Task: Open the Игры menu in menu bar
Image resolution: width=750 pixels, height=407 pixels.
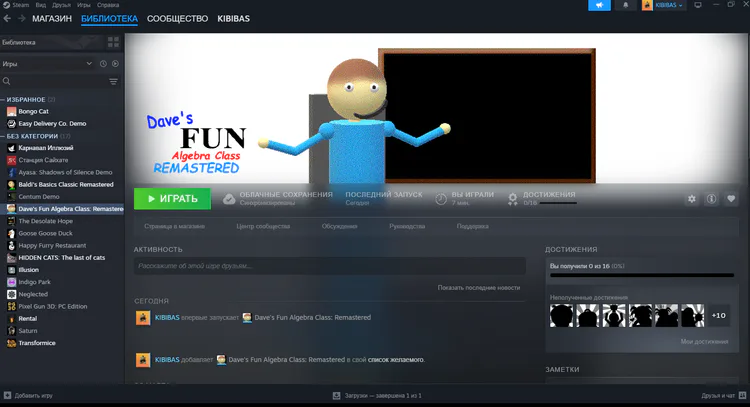Action: pos(84,5)
